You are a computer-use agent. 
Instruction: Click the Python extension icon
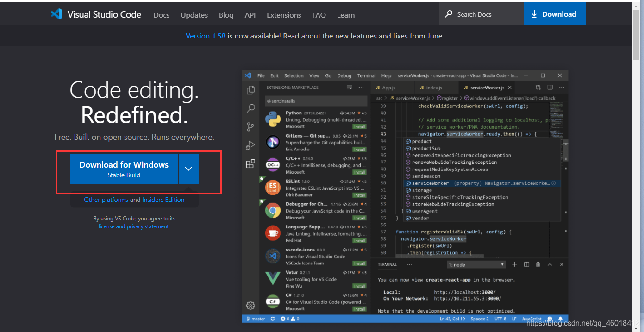tap(273, 119)
